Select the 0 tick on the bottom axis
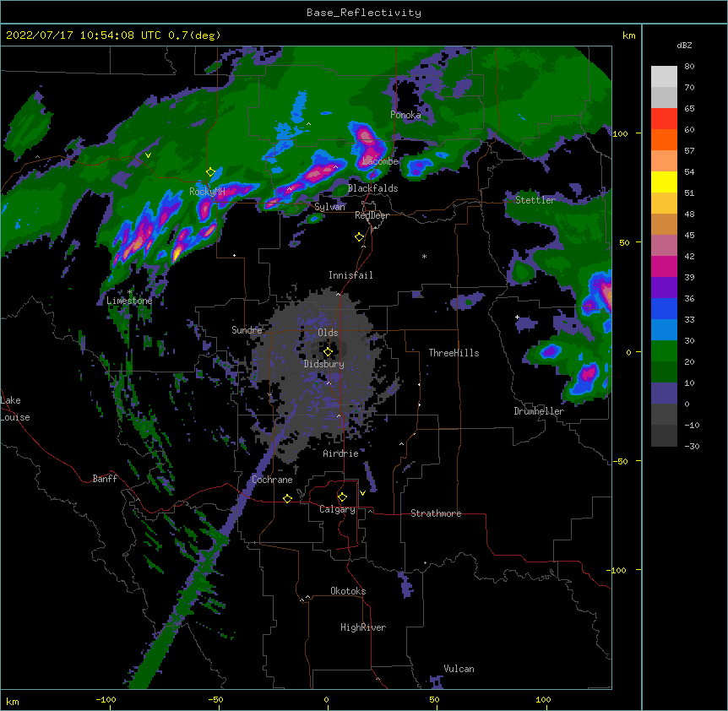The image size is (728, 711). (326, 699)
